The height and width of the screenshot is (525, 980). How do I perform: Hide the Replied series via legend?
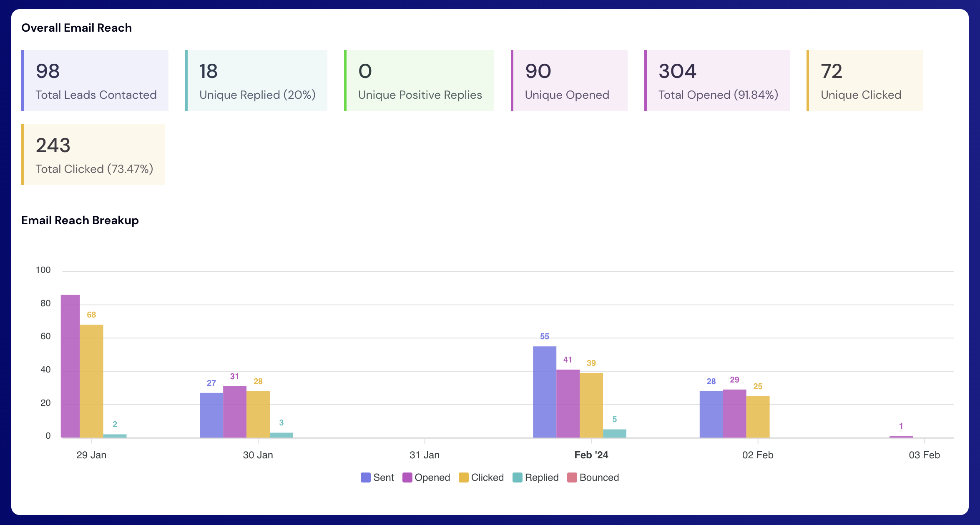tap(535, 477)
